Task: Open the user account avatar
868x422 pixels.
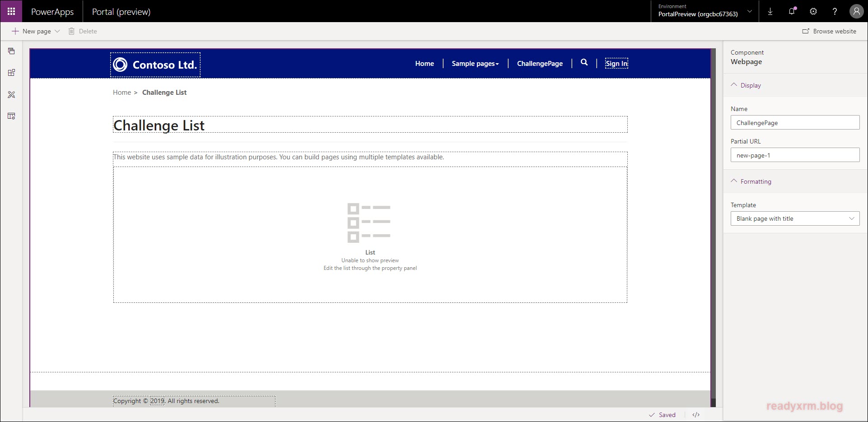Action: [x=856, y=11]
